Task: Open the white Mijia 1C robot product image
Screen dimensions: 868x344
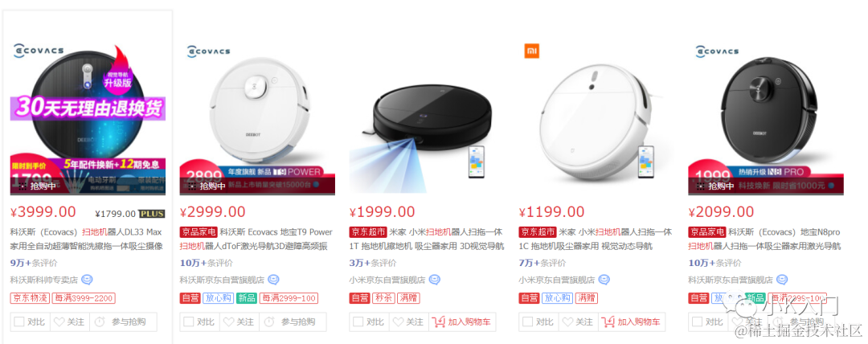Action: pyautogui.click(x=593, y=118)
